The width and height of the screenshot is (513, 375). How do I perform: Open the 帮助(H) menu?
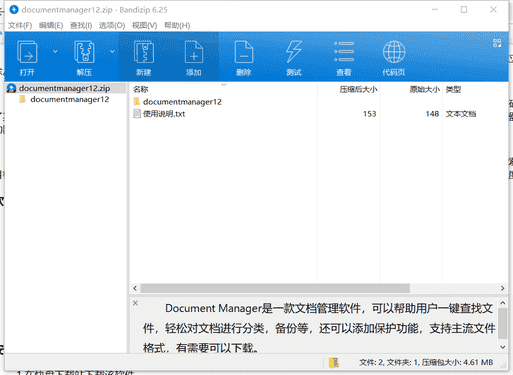[177, 25]
